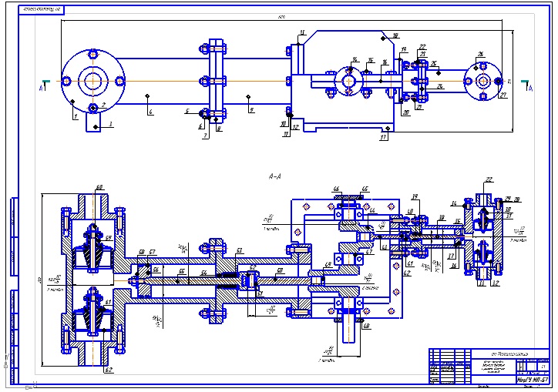The height and width of the screenshot is (392, 558).
Task: Click part callout "9" on the top view
Action: pyautogui.click(x=251, y=110)
